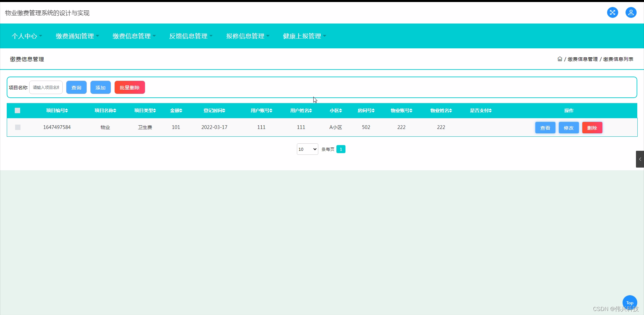The image size is (644, 315).
Task: Click the sort icon on 登记时间 column
Action: pos(224,110)
